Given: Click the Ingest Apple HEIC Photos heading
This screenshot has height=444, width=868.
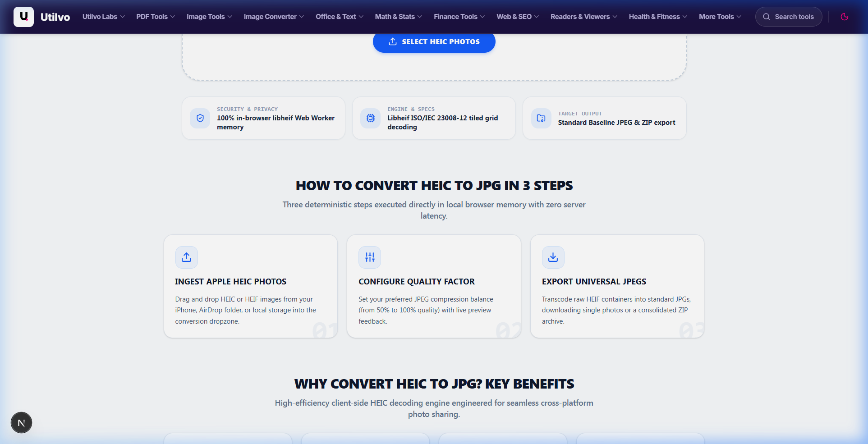Looking at the screenshot, I should coord(231,282).
